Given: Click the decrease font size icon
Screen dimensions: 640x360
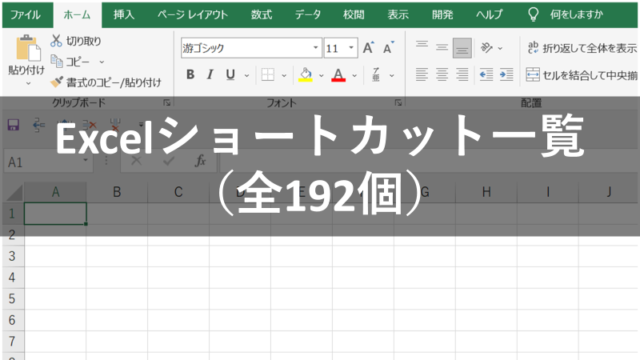Looking at the screenshot, I should coord(388,48).
